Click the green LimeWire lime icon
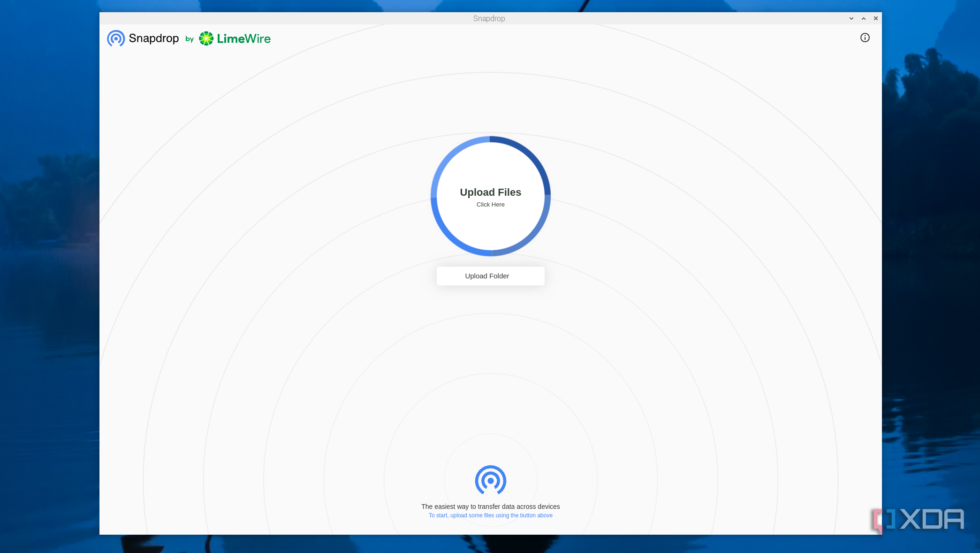Image resolution: width=980 pixels, height=553 pixels. [206, 38]
